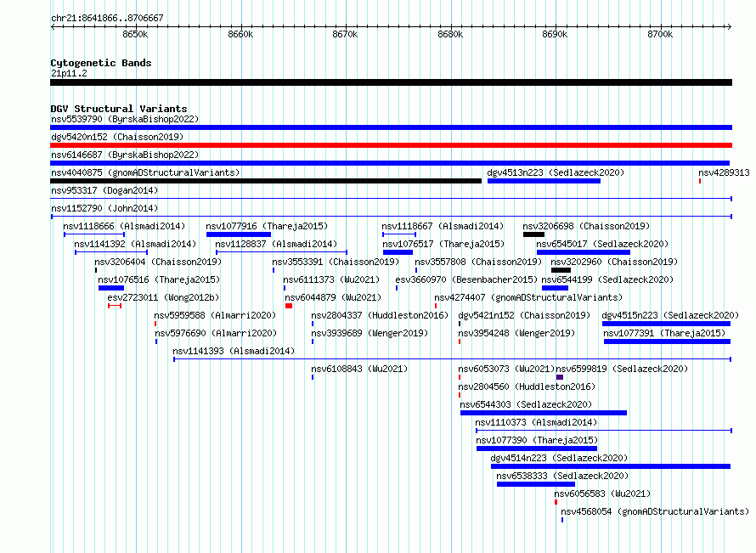The width and height of the screenshot is (756, 553).
Task: Open nsv2804560 (Huddleston2016) label
Action: tap(527, 387)
